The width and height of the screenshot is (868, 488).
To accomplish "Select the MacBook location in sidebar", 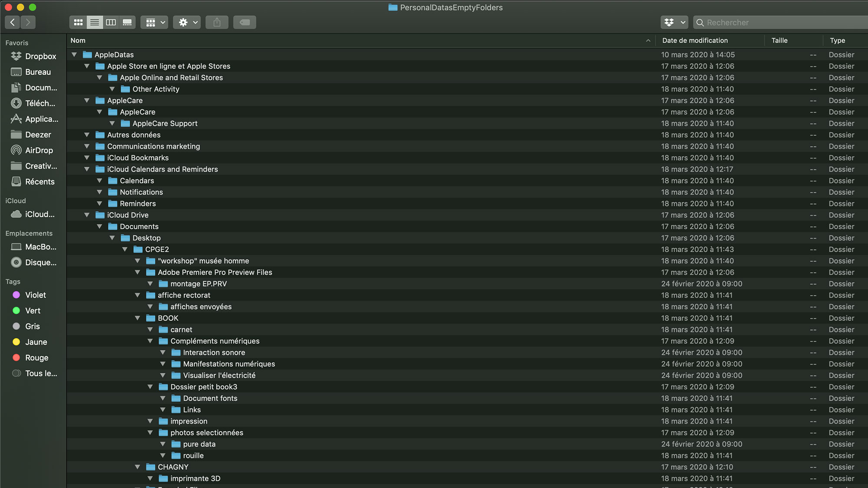I will coord(34,247).
